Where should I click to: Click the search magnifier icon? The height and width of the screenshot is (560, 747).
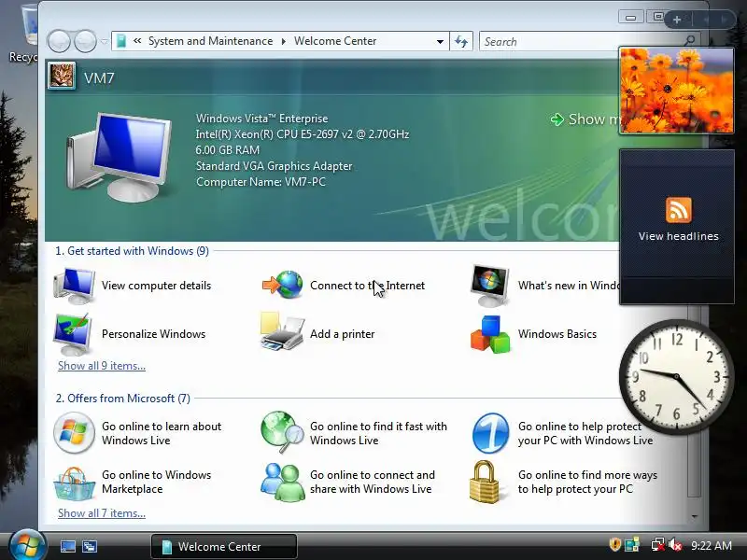pyautogui.click(x=689, y=40)
